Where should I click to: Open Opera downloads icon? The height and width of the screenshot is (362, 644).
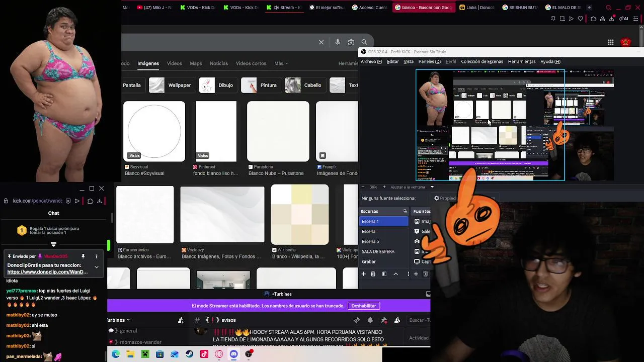612,19
